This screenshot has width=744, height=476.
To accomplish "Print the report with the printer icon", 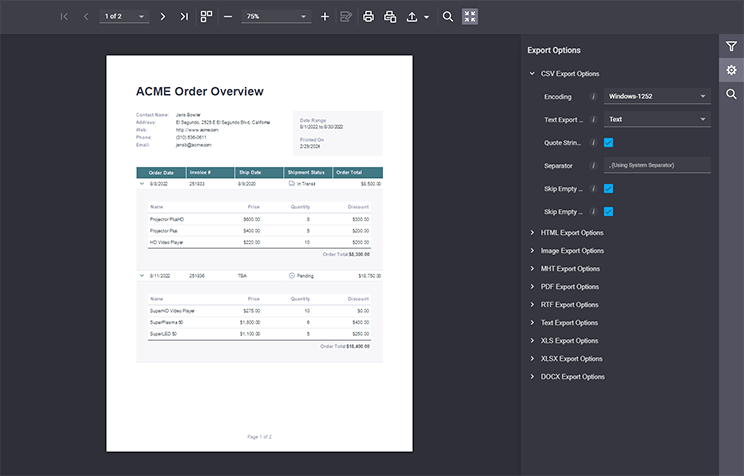I will click(368, 17).
